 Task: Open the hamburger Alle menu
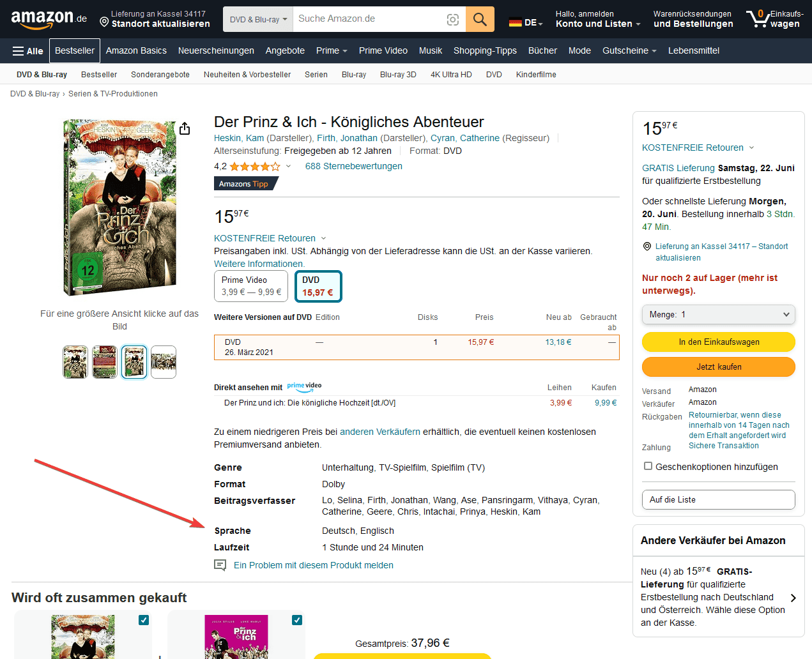28,51
